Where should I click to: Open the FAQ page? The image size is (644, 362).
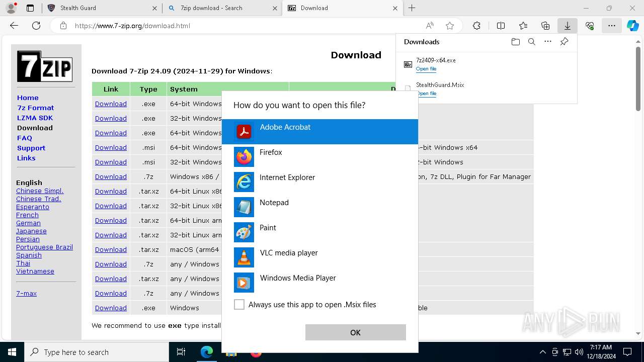click(25, 138)
